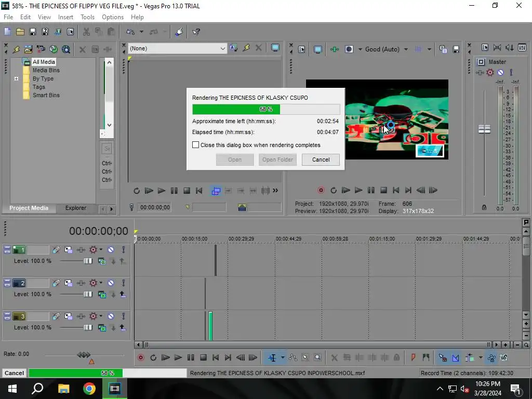The width and height of the screenshot is (532, 399).
Task: Click the What's This help icon
Action: pyautogui.click(x=196, y=32)
